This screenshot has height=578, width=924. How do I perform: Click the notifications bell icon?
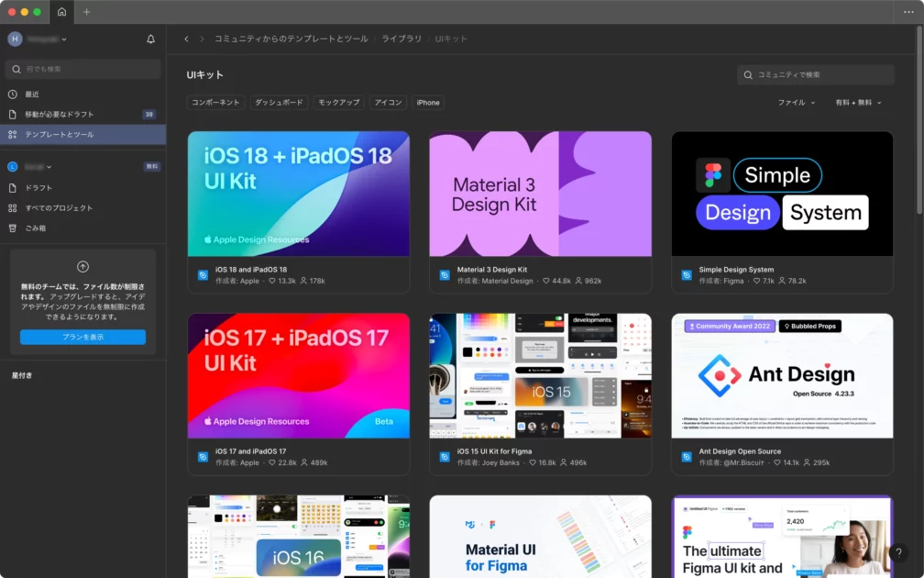click(150, 39)
